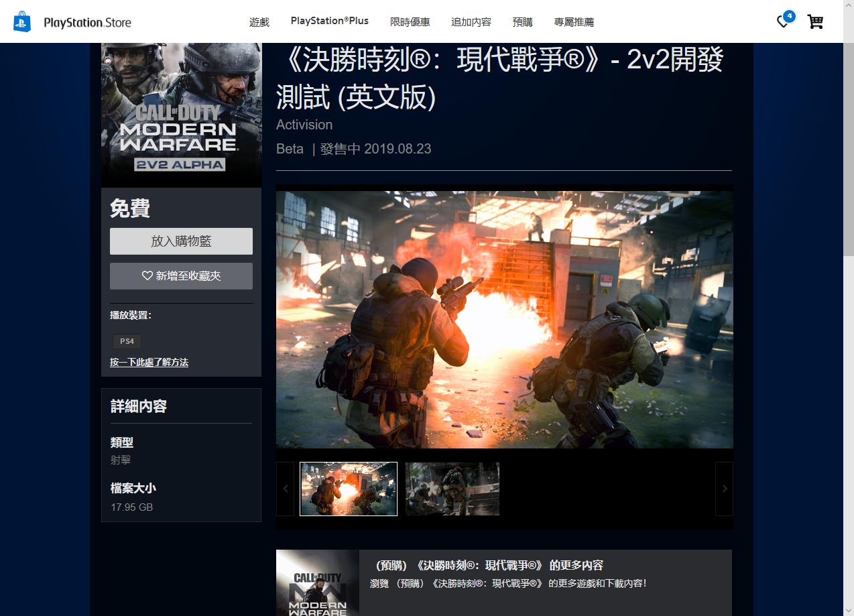Open the 專屬推薦 menu
The image size is (854, 616).
click(x=574, y=22)
